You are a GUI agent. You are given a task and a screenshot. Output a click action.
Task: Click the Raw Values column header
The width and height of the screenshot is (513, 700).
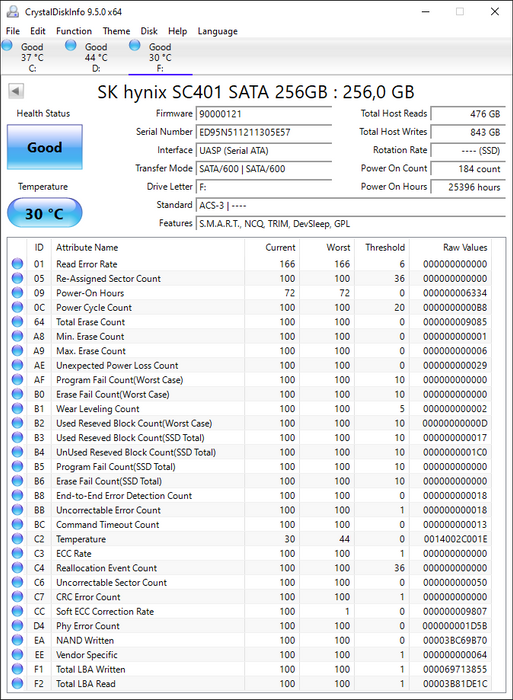(x=465, y=247)
